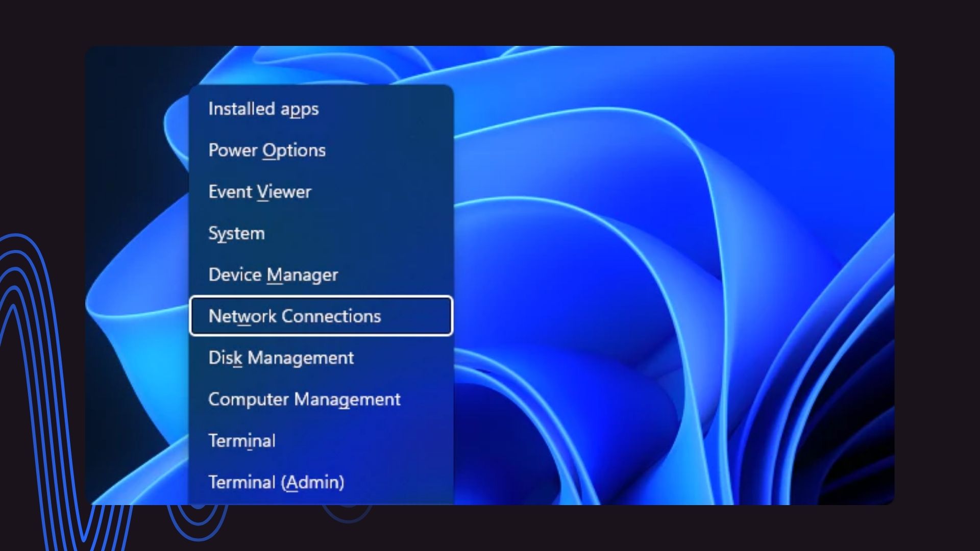
Task: Select Power Options menu entry
Action: 321,150
